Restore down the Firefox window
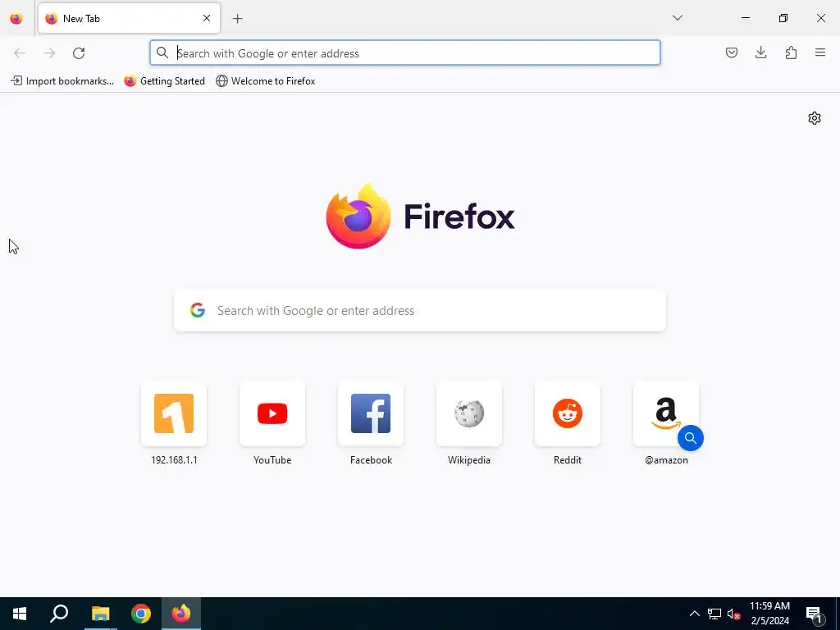This screenshot has height=630, width=840. (783, 18)
